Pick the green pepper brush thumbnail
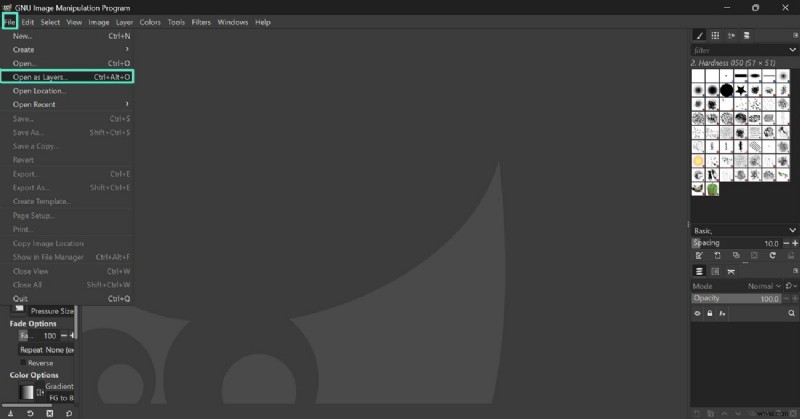The height and width of the screenshot is (419, 800). tap(712, 189)
